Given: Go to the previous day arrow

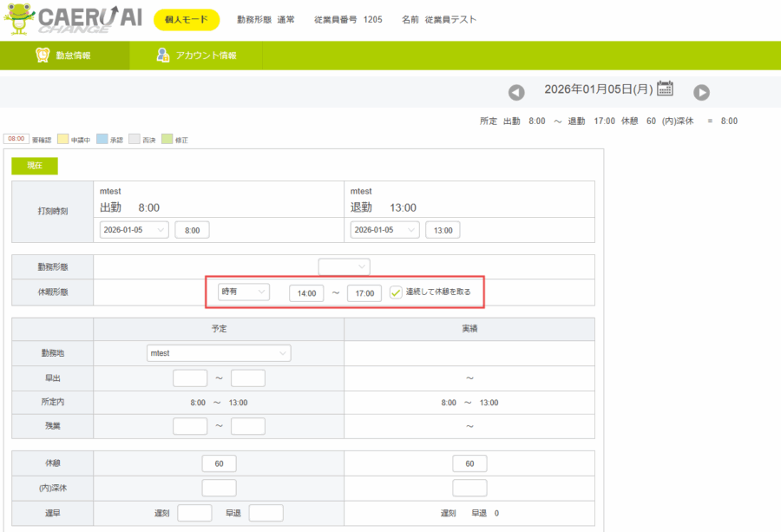Looking at the screenshot, I should 516,93.
